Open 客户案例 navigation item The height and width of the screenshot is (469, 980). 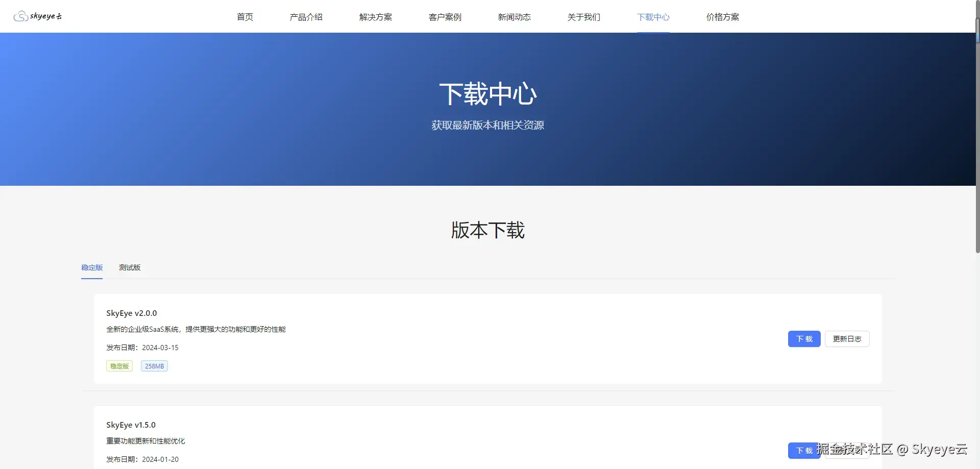pyautogui.click(x=445, y=17)
